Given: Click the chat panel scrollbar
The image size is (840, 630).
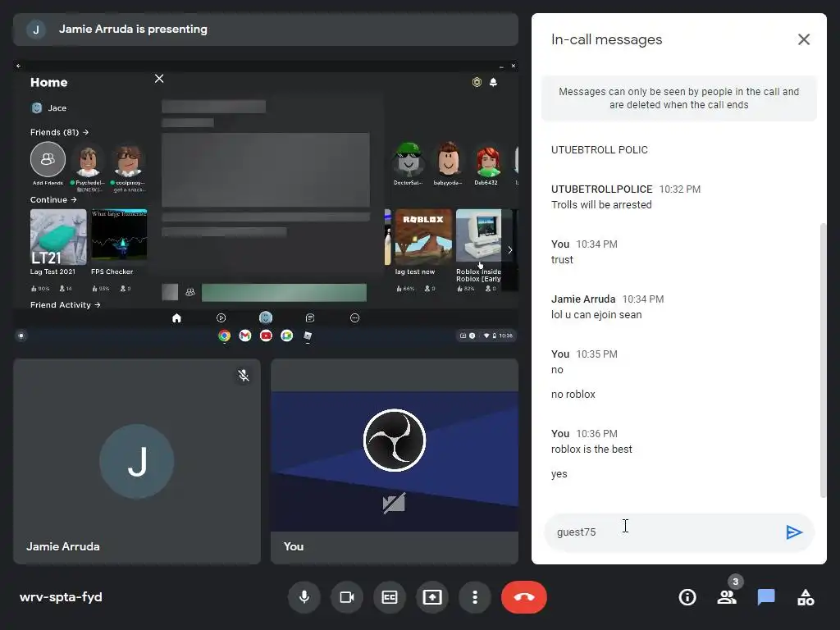Looking at the screenshot, I should point(823,360).
